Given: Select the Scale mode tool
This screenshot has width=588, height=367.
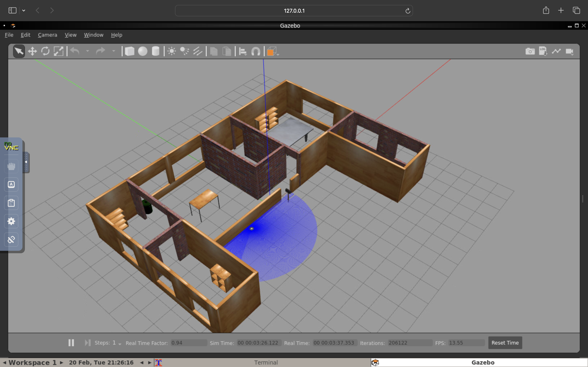Looking at the screenshot, I should pyautogui.click(x=58, y=51).
